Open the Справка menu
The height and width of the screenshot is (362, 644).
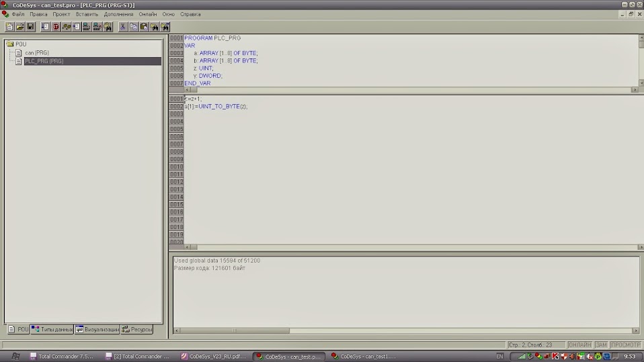click(x=190, y=14)
